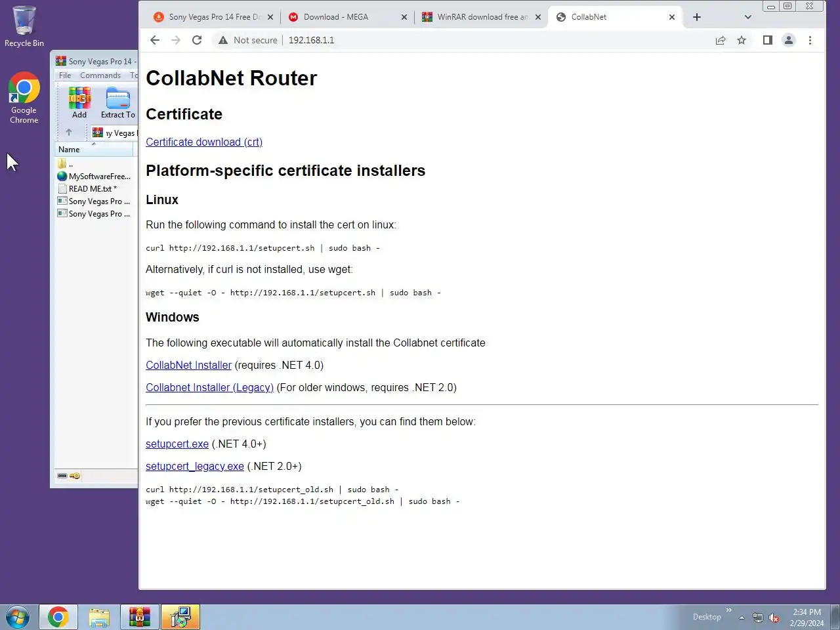The height and width of the screenshot is (630, 840).
Task: Click the curl setupcert_old.sh command text
Action: click(x=272, y=490)
